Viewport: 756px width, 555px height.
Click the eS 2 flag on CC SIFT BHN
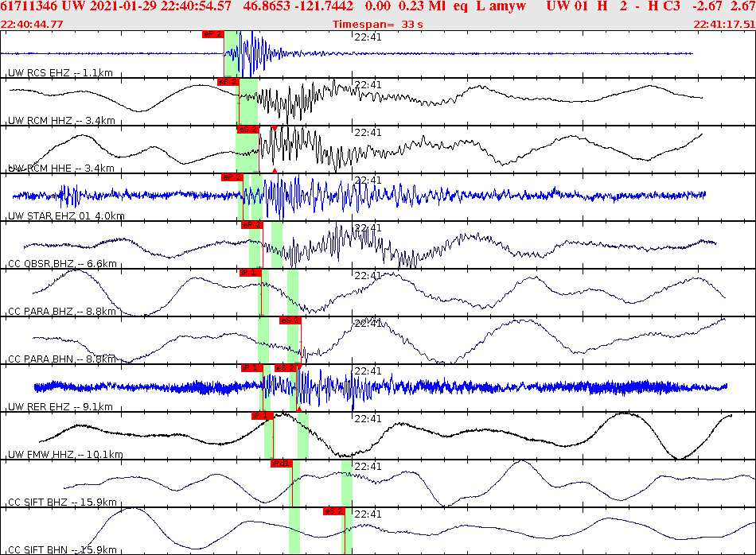[x=333, y=513]
